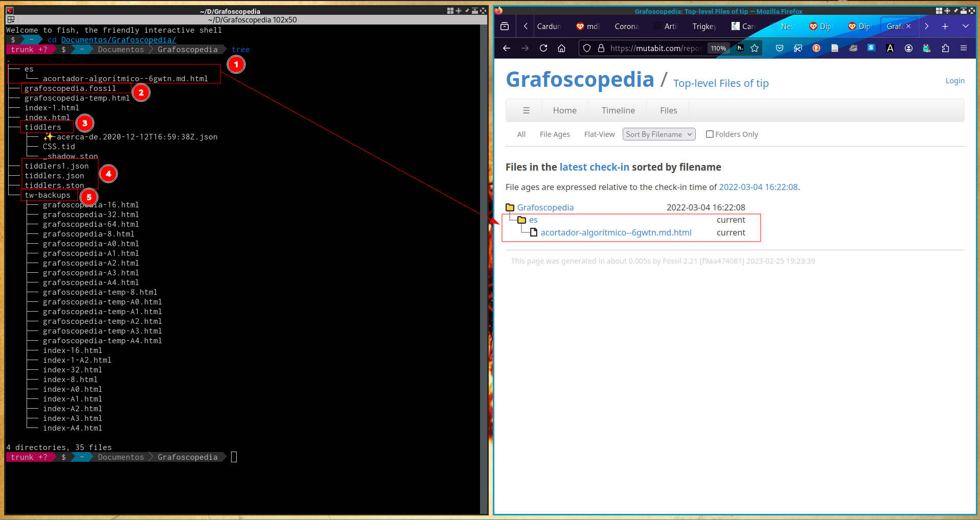Open the Grafoscopedia title heading link
The width and height of the screenshot is (980, 520).
580,80
